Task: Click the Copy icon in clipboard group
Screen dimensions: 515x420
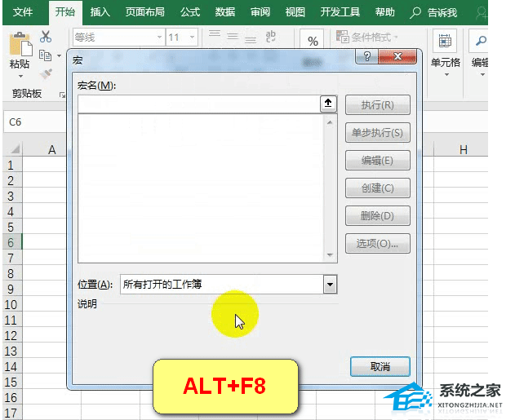Action: point(46,55)
